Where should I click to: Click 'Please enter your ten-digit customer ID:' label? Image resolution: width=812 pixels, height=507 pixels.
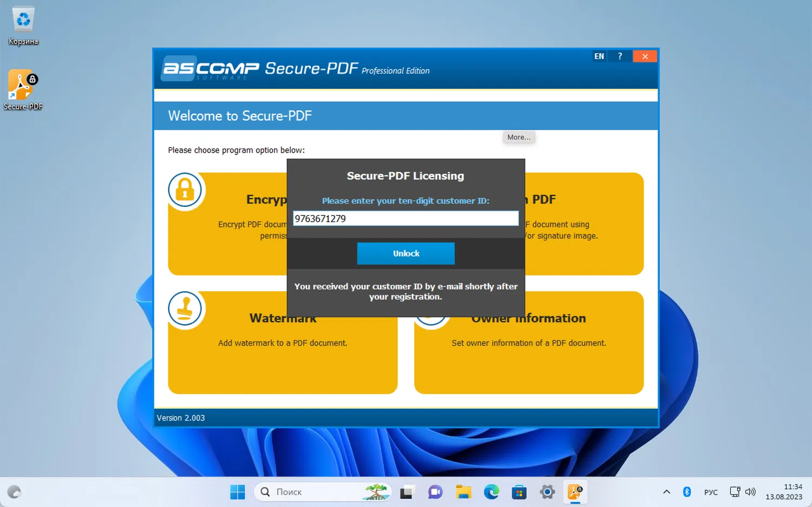coord(405,201)
